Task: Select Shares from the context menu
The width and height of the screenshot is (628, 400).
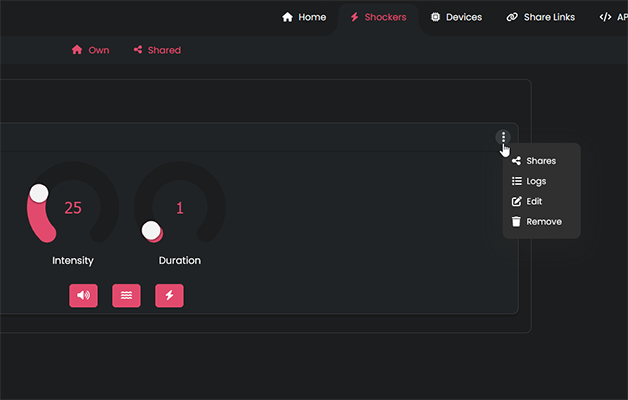Action: (540, 161)
